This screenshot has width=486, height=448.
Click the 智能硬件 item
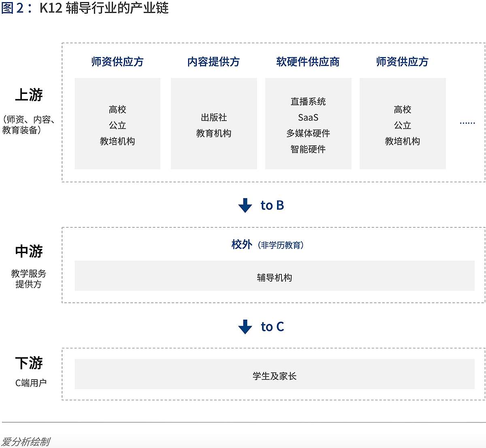tap(308, 149)
